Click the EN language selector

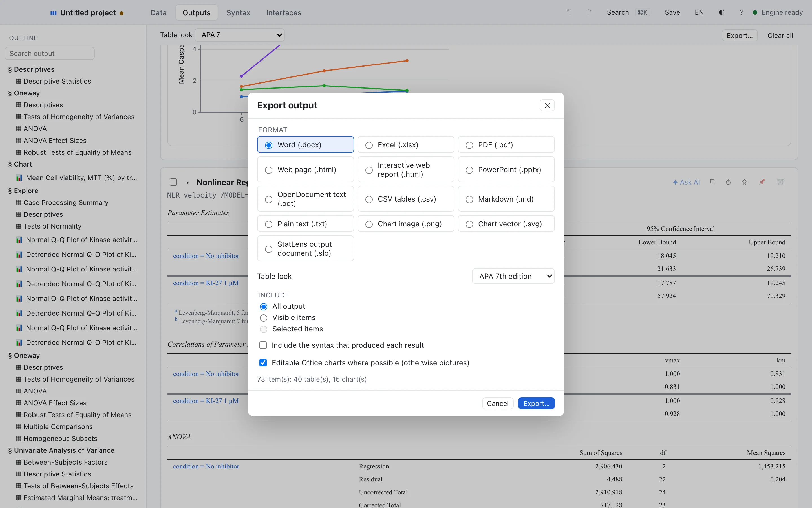click(699, 12)
